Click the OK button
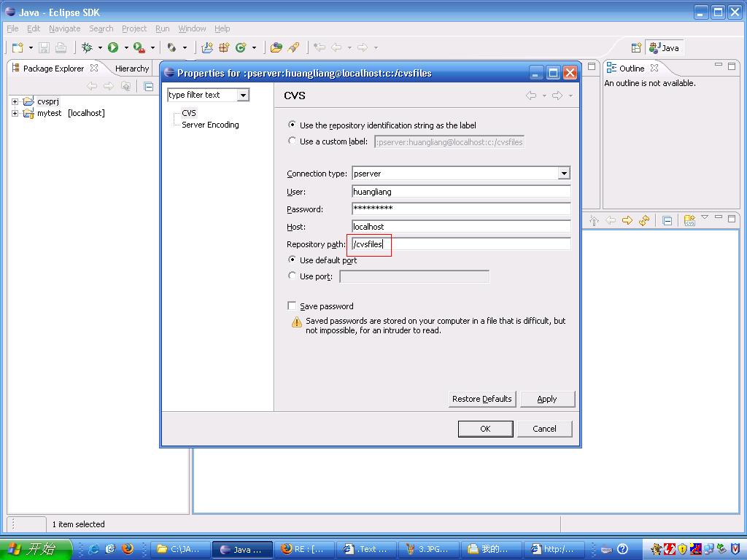The image size is (747, 560). pyautogui.click(x=485, y=429)
